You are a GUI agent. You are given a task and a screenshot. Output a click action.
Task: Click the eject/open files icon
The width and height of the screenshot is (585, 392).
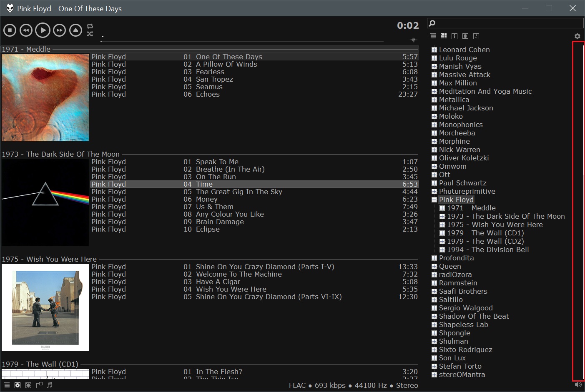pos(75,30)
